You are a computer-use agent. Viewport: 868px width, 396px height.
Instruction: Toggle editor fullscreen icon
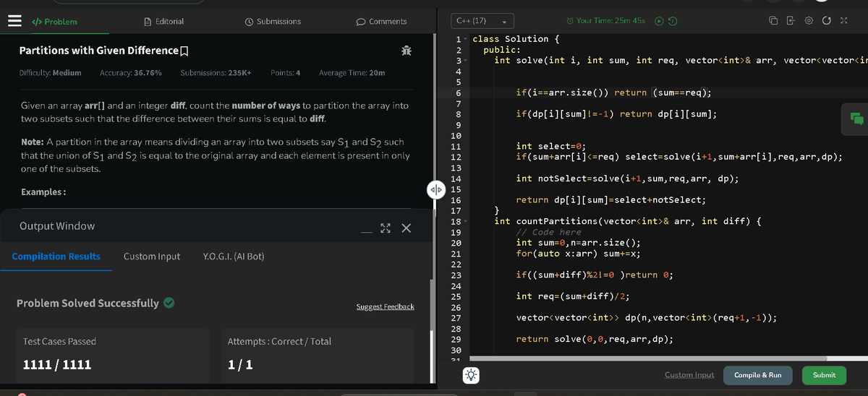845,20
